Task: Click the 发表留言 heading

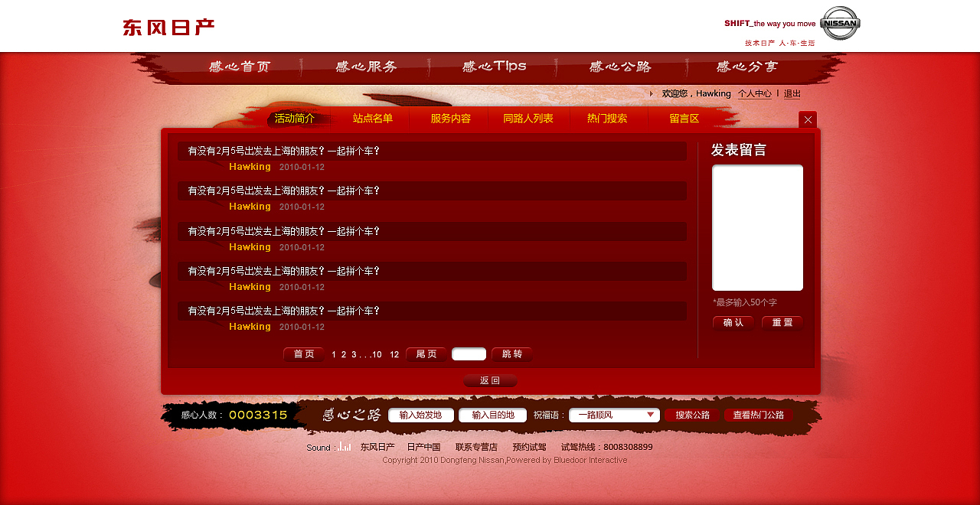Action: 739,150
